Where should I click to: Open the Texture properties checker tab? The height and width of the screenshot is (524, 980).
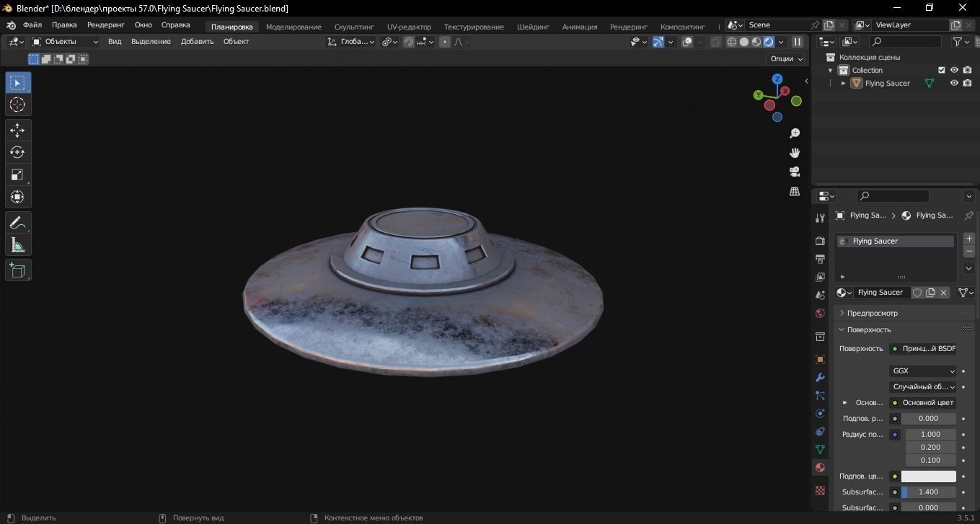coord(820,490)
